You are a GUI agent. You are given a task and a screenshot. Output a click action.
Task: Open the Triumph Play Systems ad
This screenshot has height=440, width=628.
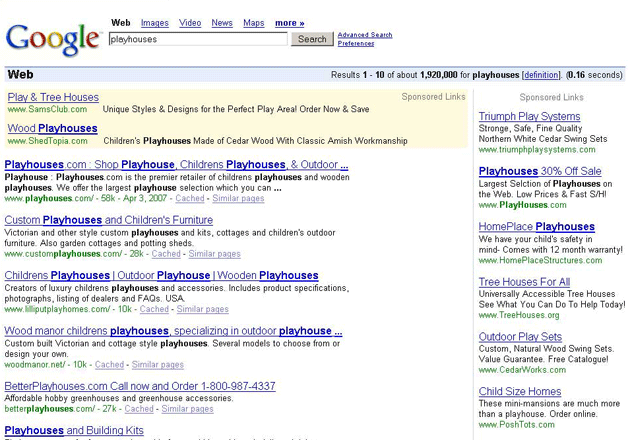click(529, 117)
